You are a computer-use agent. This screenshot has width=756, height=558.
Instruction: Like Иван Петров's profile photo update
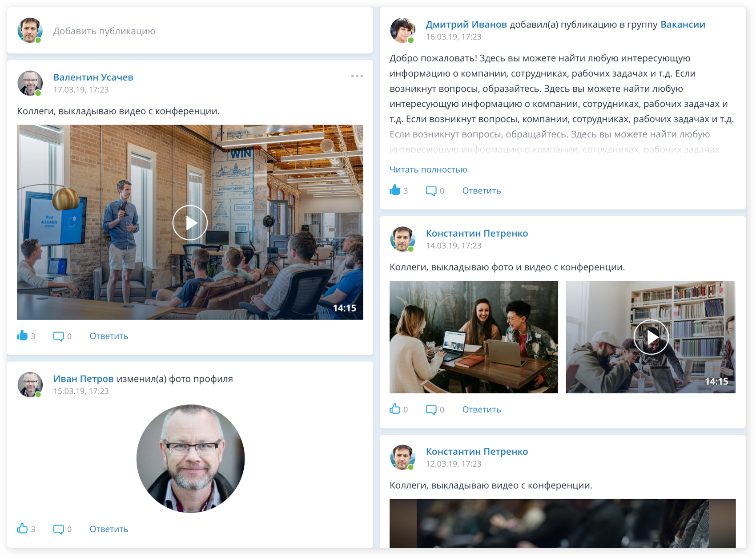point(22,529)
